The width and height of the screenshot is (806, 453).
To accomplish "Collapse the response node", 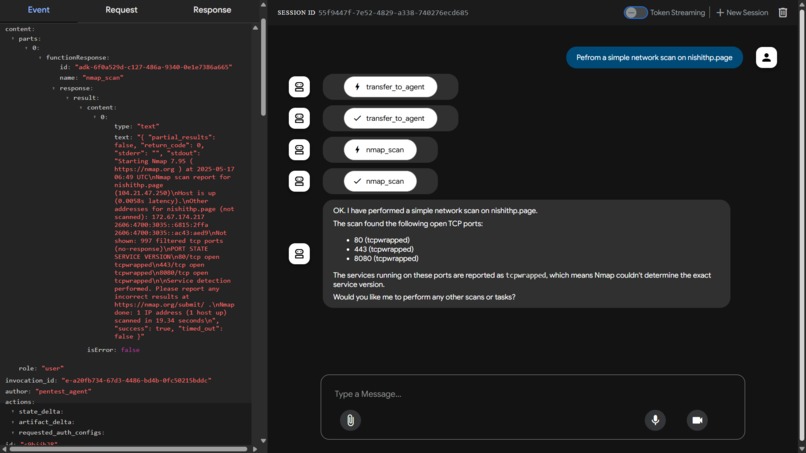I will tap(53, 88).
